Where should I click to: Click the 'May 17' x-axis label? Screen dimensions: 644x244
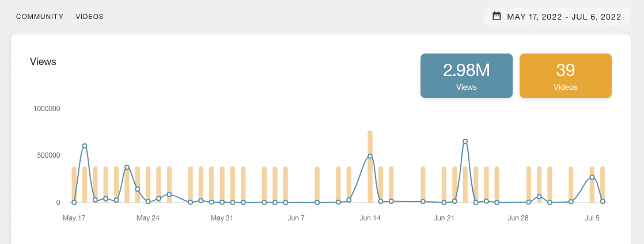coord(74,218)
